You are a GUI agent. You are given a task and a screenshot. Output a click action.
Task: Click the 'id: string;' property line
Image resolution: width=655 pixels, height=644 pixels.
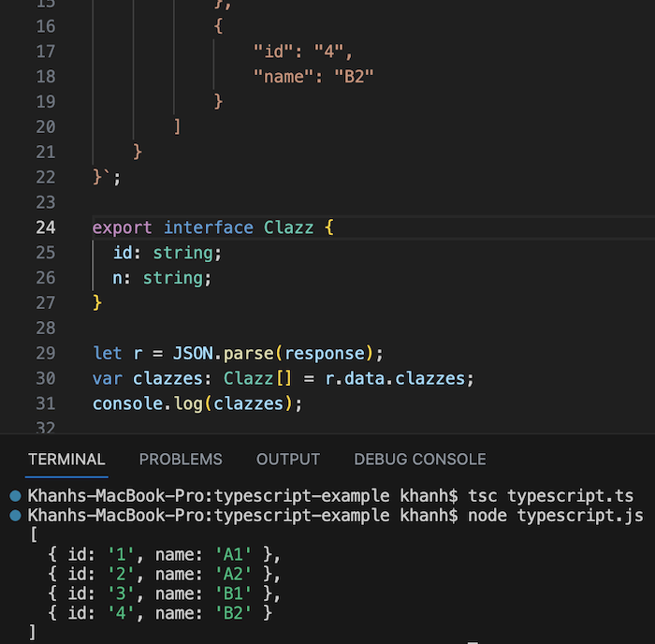(x=167, y=253)
